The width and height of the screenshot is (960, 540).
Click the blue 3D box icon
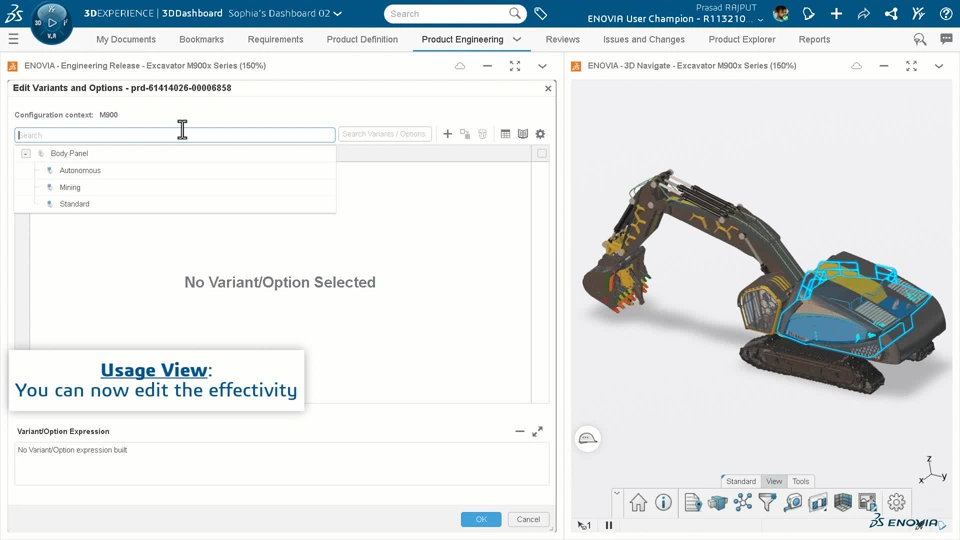pyautogui.click(x=718, y=503)
